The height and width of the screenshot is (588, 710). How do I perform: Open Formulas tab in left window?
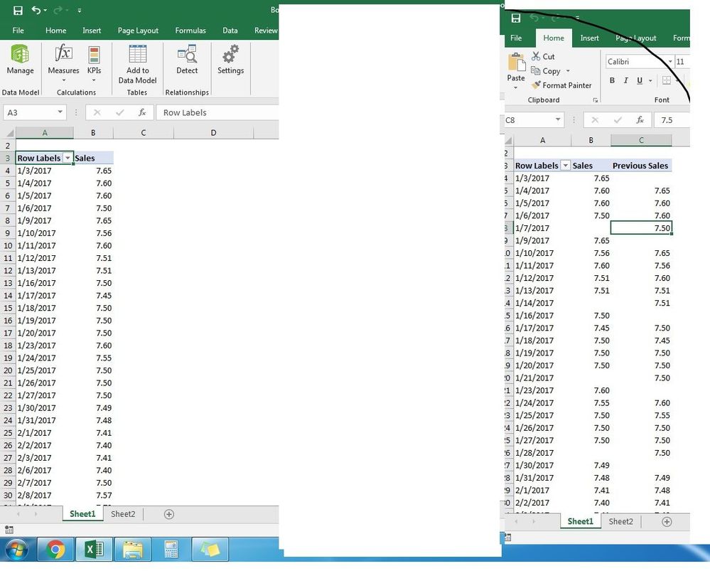[190, 31]
